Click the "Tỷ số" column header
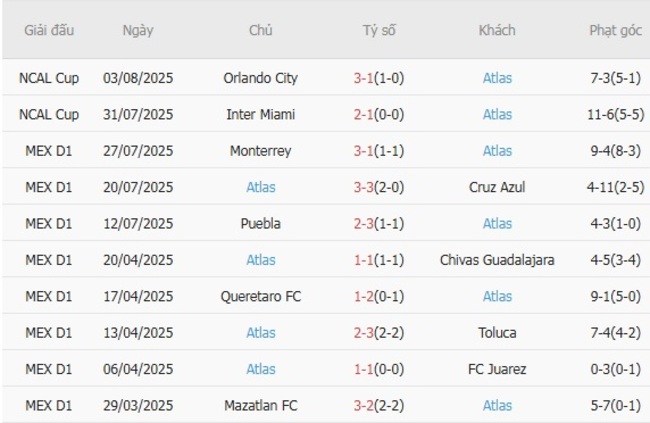The image size is (650, 423). coord(379,30)
